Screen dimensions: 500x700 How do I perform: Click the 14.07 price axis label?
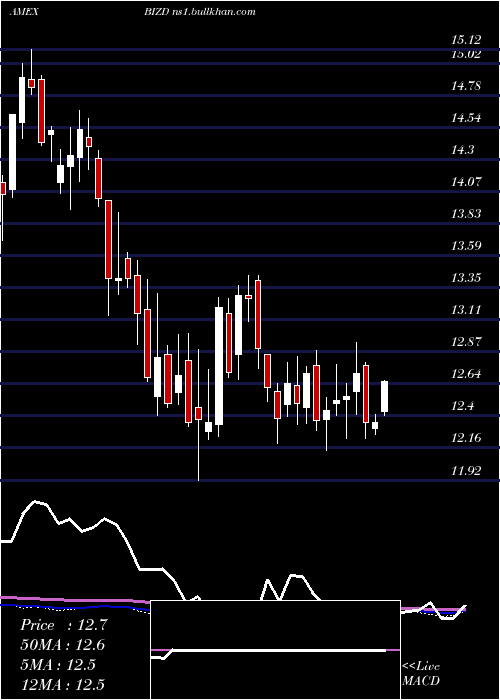pos(466,182)
